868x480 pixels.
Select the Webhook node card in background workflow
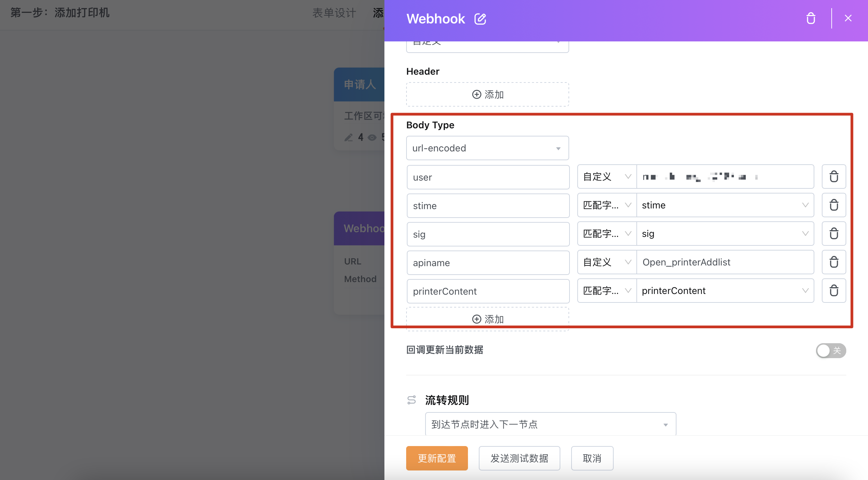[x=359, y=263]
